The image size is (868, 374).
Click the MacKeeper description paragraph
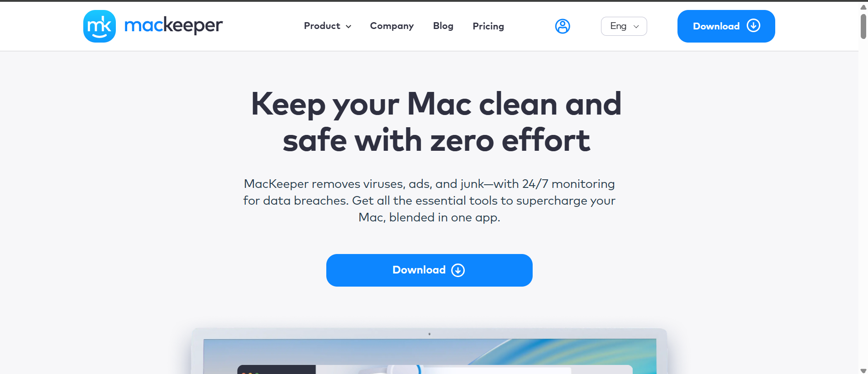[x=429, y=201]
